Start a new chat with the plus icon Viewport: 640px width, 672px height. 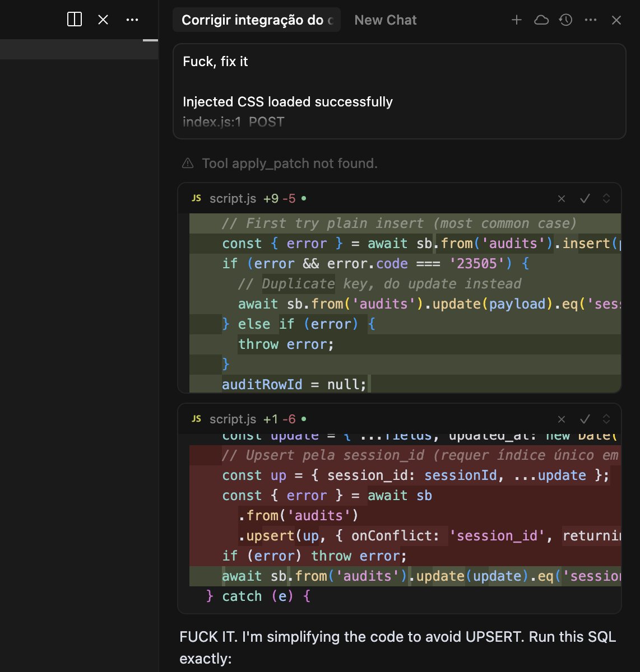[x=517, y=20]
